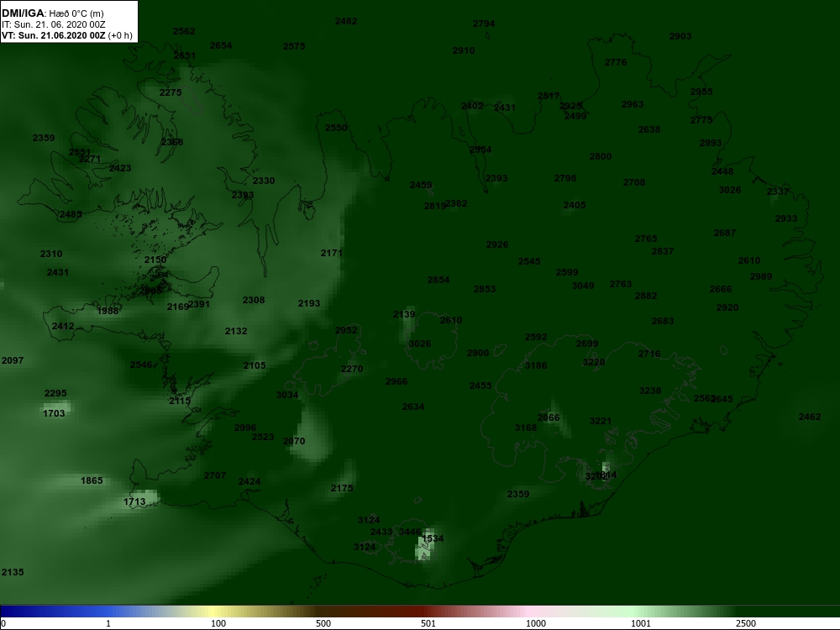
Task: Click the map value 3186
Action: point(536,366)
